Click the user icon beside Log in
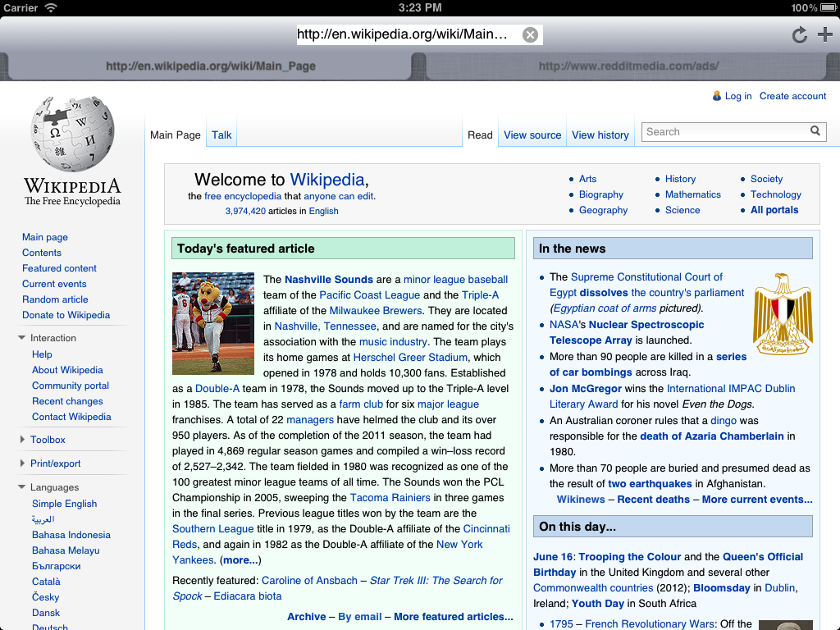The width and height of the screenshot is (840, 630). tap(716, 96)
